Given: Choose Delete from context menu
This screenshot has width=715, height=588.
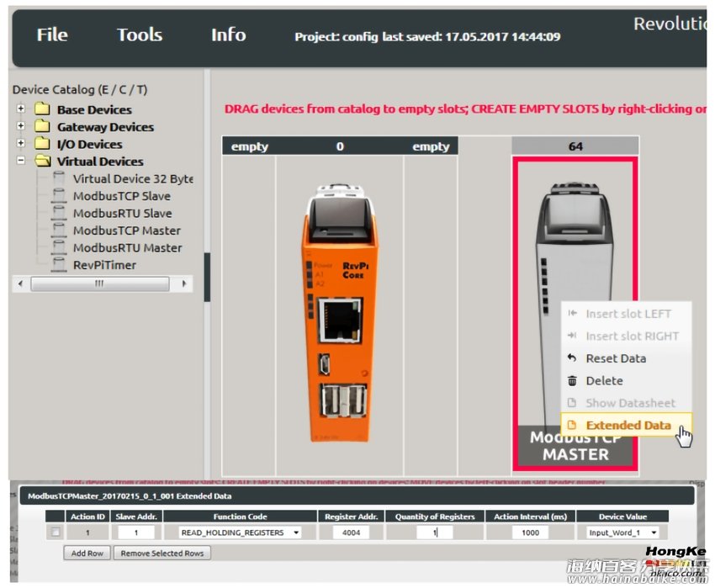Looking at the screenshot, I should (x=626, y=381).
